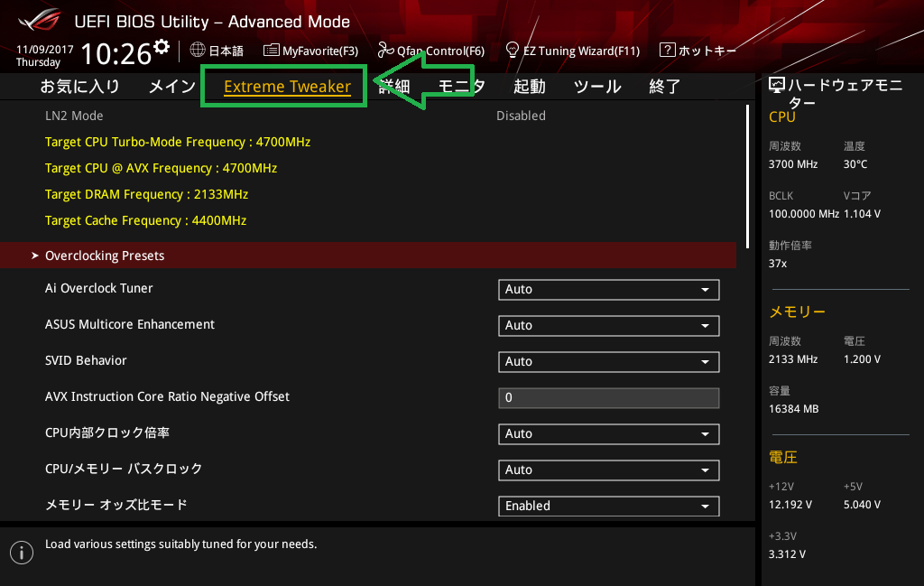924x586 pixels.
Task: Click the 16384 MB capacity value
Action: click(794, 408)
